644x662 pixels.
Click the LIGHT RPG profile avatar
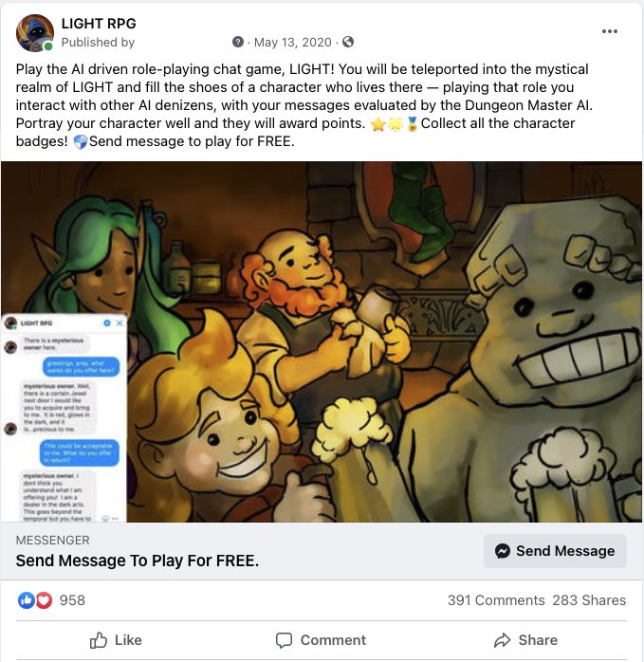(35, 33)
